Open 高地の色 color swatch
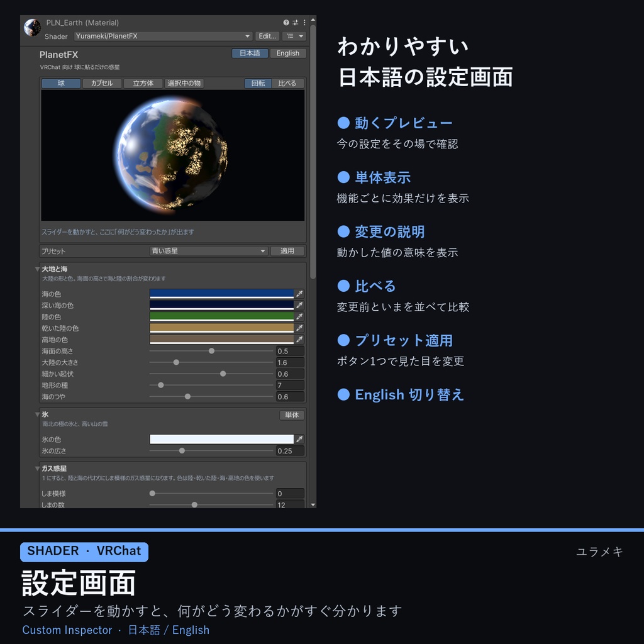 click(222, 339)
